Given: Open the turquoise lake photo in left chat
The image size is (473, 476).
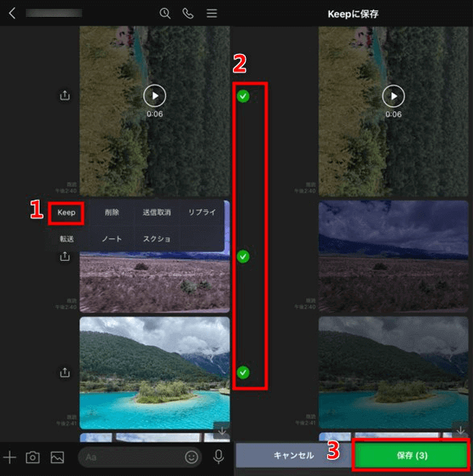Looking at the screenshot, I should pyautogui.click(x=155, y=373).
